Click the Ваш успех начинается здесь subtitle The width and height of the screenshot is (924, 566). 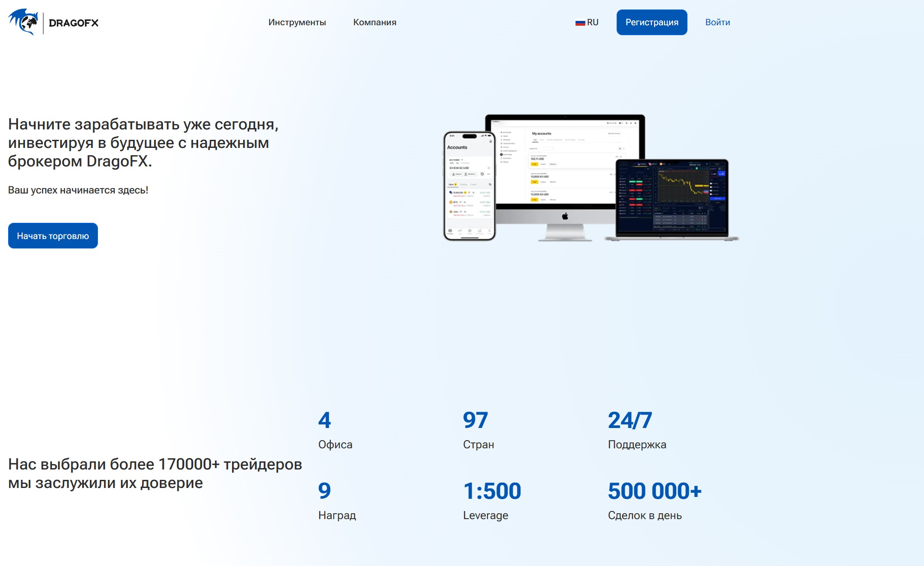pos(78,190)
